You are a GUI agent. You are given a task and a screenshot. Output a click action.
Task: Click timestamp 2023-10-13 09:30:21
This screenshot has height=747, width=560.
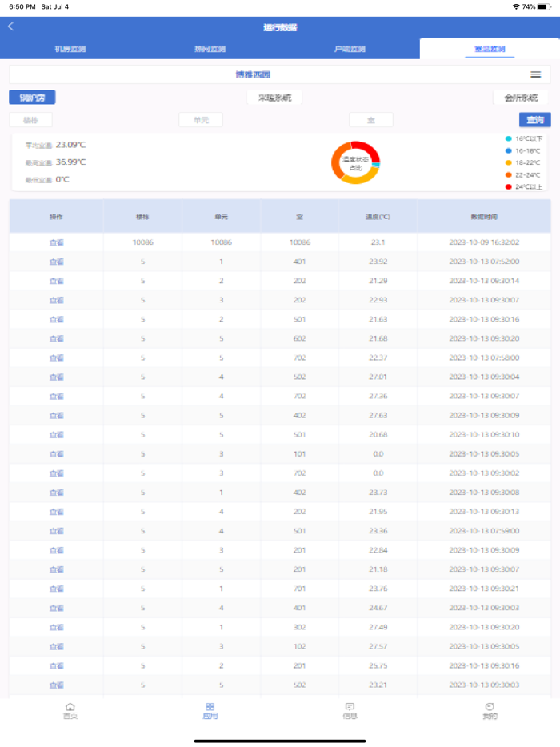[484, 589]
